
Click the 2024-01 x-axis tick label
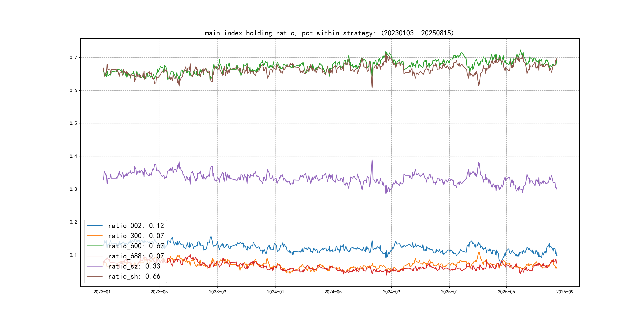[x=275, y=292]
